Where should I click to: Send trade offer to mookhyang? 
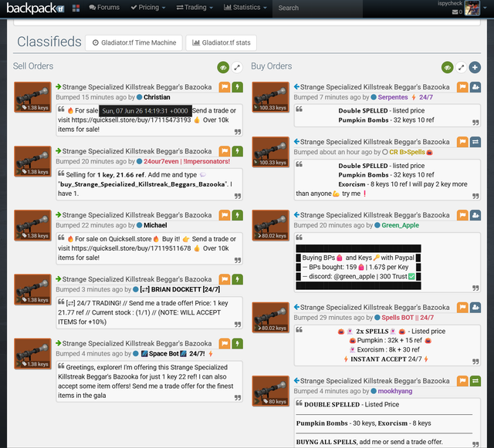[475, 381]
